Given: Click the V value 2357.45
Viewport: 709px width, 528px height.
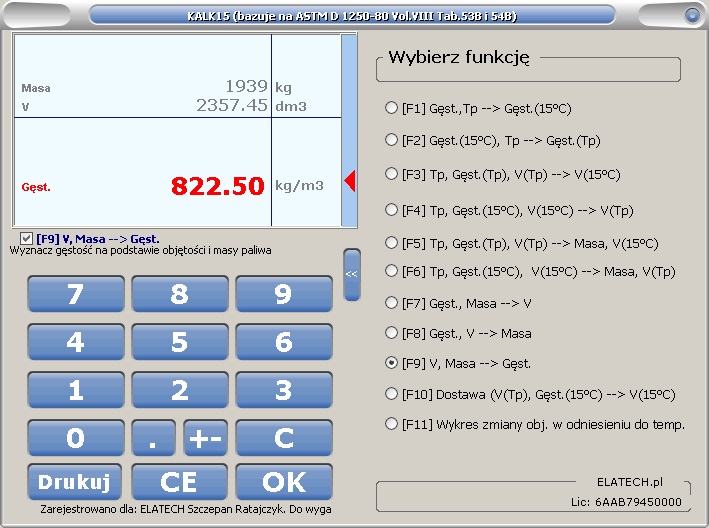Looking at the screenshot, I should tap(232, 105).
